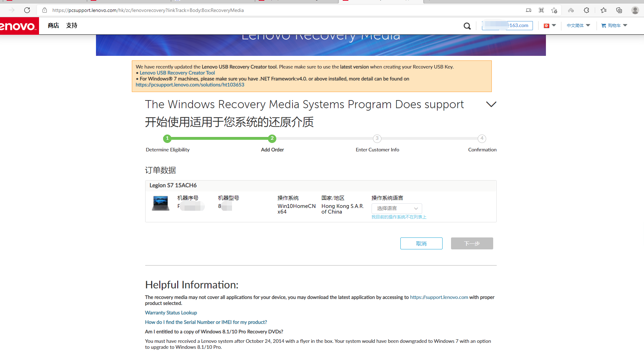Open browser extensions puzzle icon

[x=586, y=10]
